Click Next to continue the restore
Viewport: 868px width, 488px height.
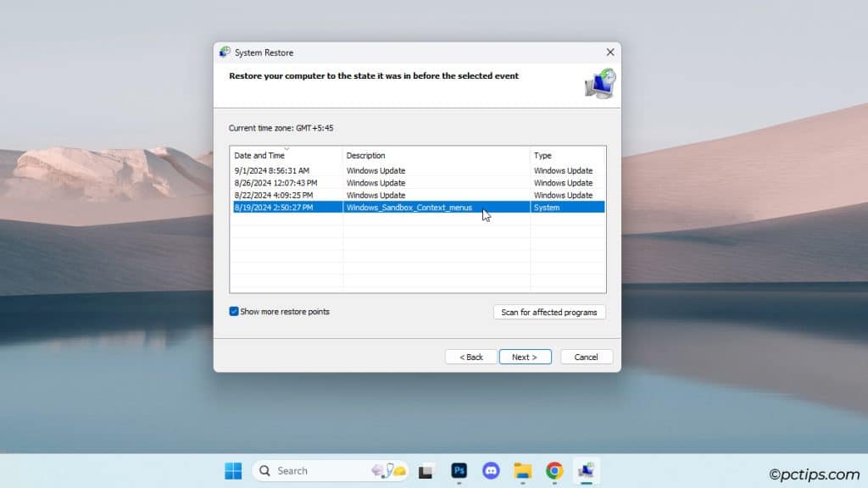525,357
